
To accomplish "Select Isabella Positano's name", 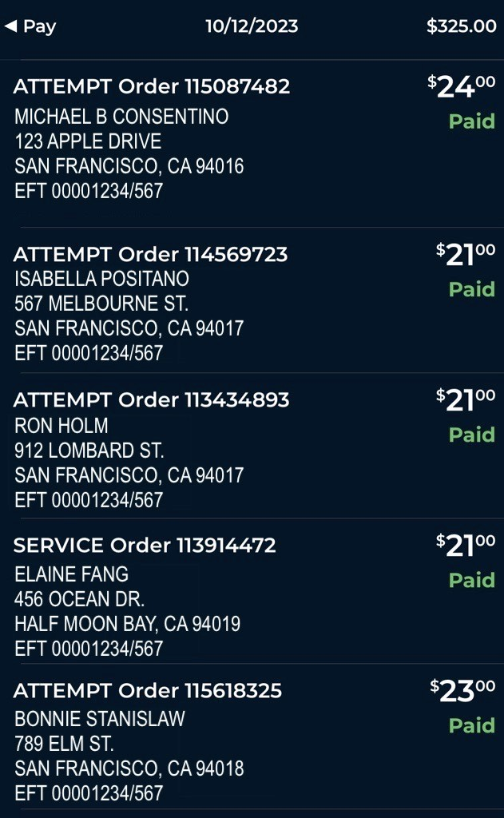I will coord(101,279).
